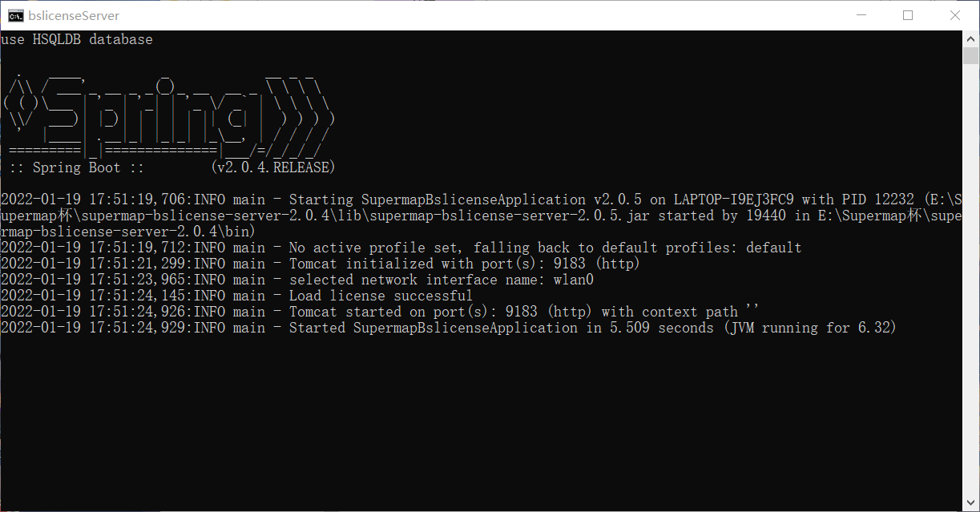Click the vertical scrollbar thumb
Viewport: 980px width, 512px height.
(970, 55)
